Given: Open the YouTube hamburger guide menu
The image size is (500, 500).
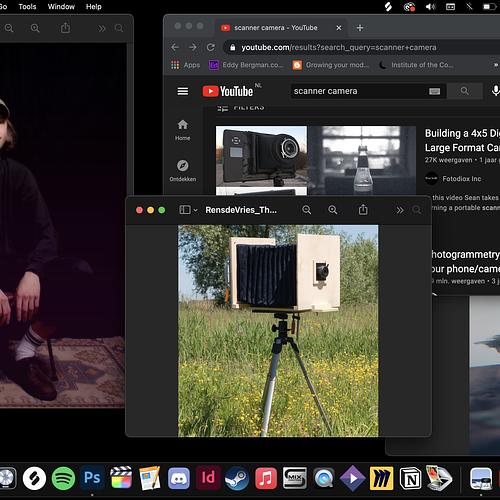Looking at the screenshot, I should coord(183,91).
